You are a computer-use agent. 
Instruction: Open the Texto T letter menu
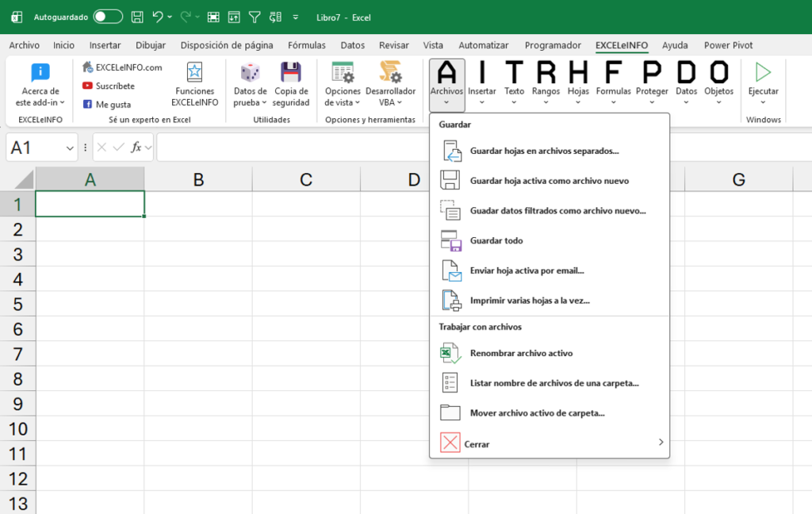tap(514, 85)
